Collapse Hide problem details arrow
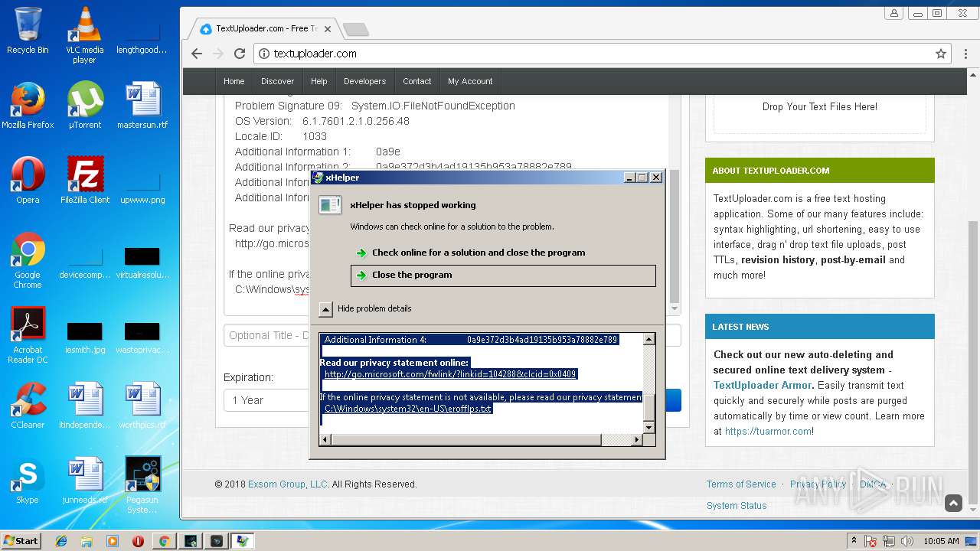This screenshot has height=551, width=980. 326,309
